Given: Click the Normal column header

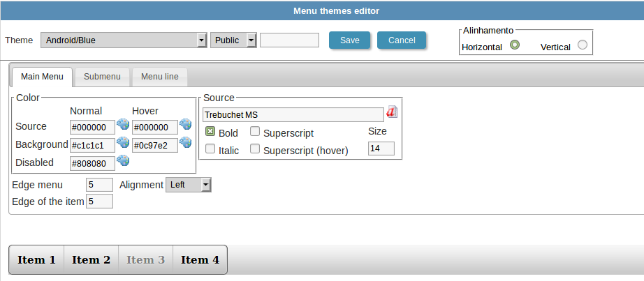Looking at the screenshot, I should tap(86, 111).
